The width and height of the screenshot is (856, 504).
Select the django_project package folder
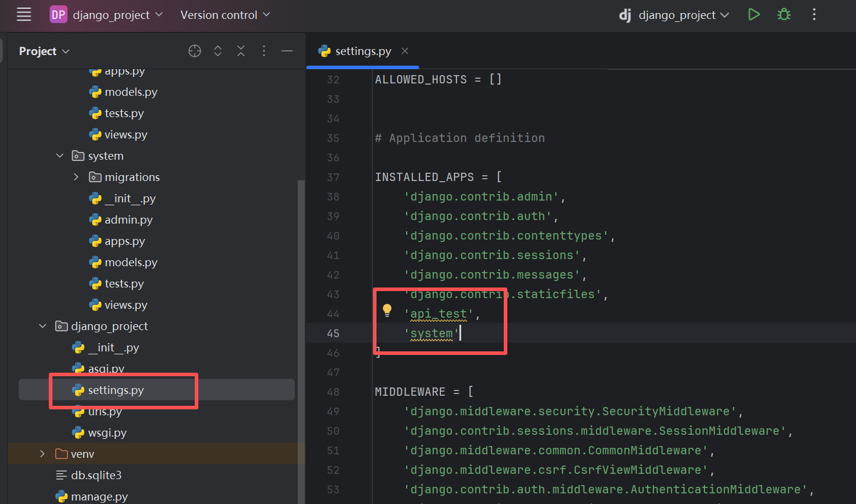pyautogui.click(x=110, y=326)
